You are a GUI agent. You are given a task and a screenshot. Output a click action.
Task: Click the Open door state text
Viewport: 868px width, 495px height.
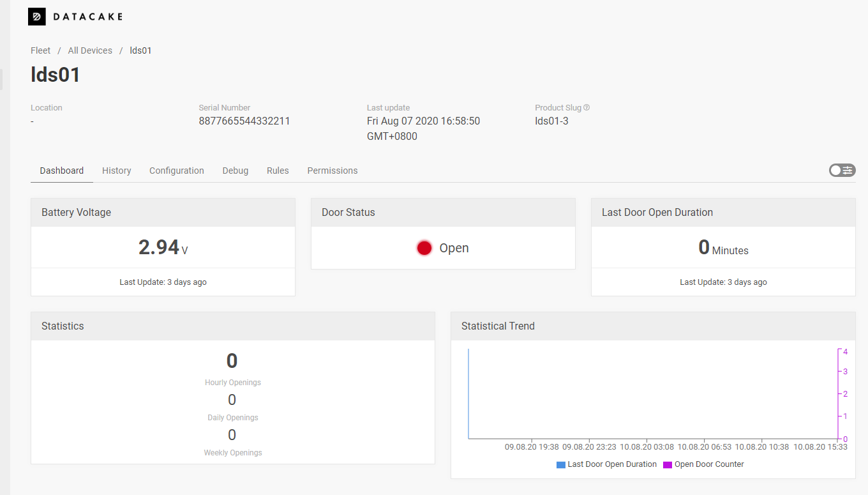(454, 248)
